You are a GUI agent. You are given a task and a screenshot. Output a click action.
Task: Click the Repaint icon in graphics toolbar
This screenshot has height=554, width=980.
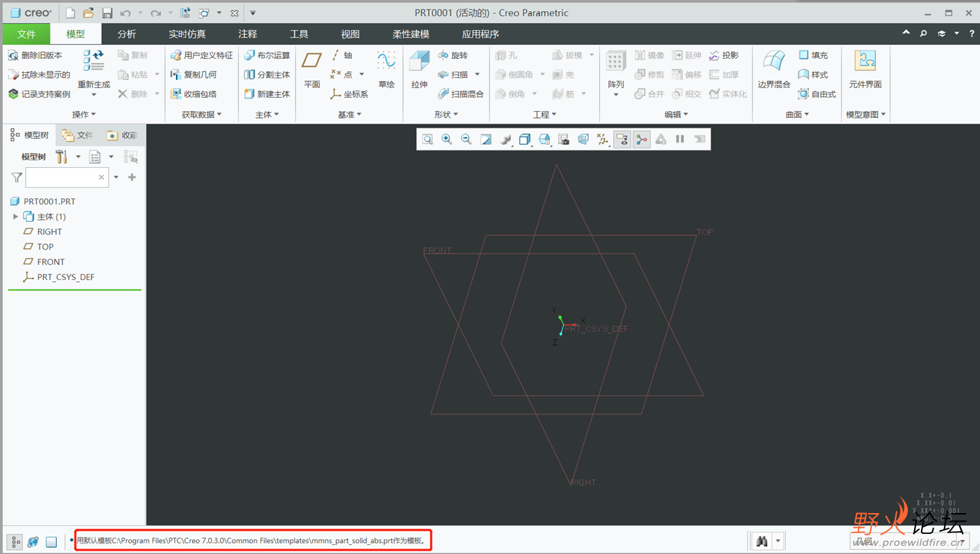point(486,139)
